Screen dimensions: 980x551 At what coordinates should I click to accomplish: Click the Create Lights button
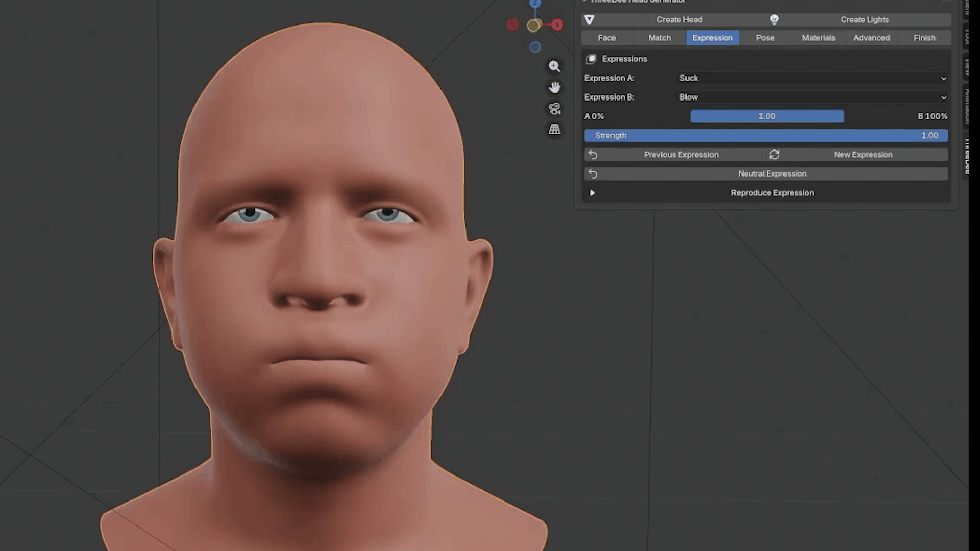tap(860, 20)
